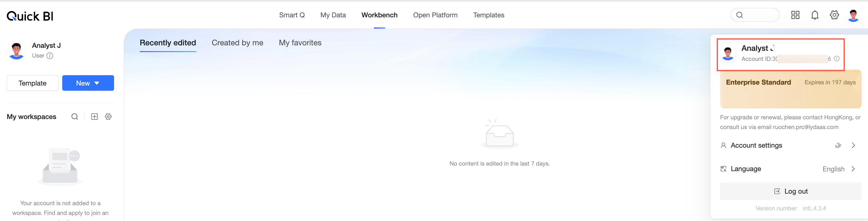Switch to My favorites tab

[300, 43]
